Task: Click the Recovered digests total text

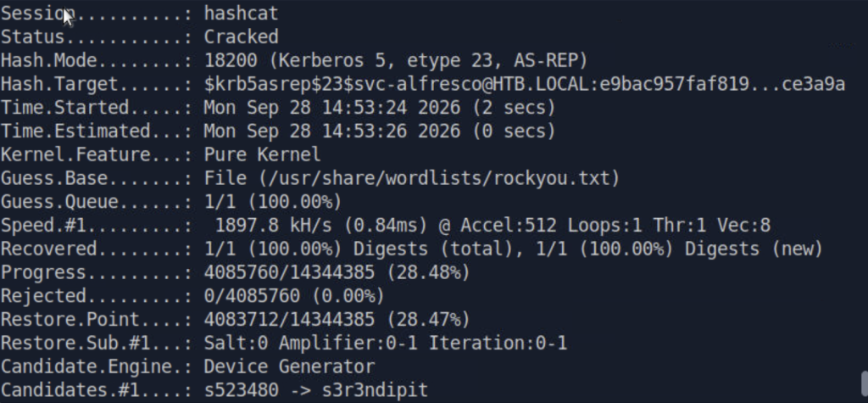Action: [359, 249]
